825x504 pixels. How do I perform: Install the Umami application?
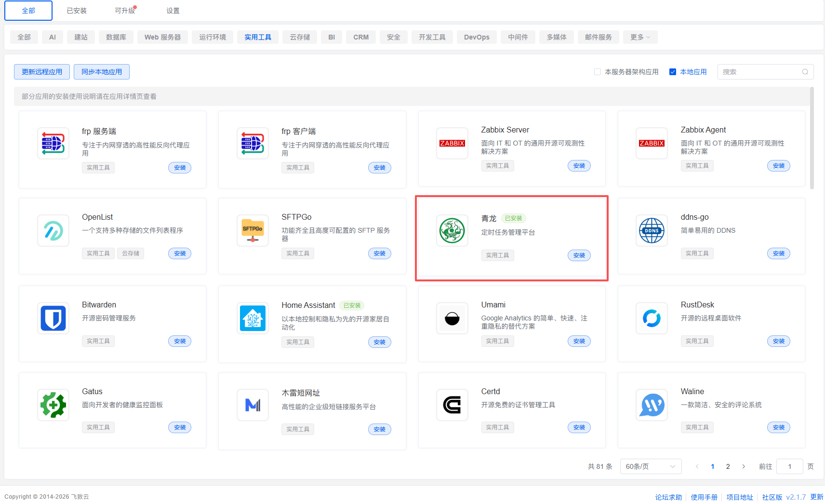[x=579, y=341]
